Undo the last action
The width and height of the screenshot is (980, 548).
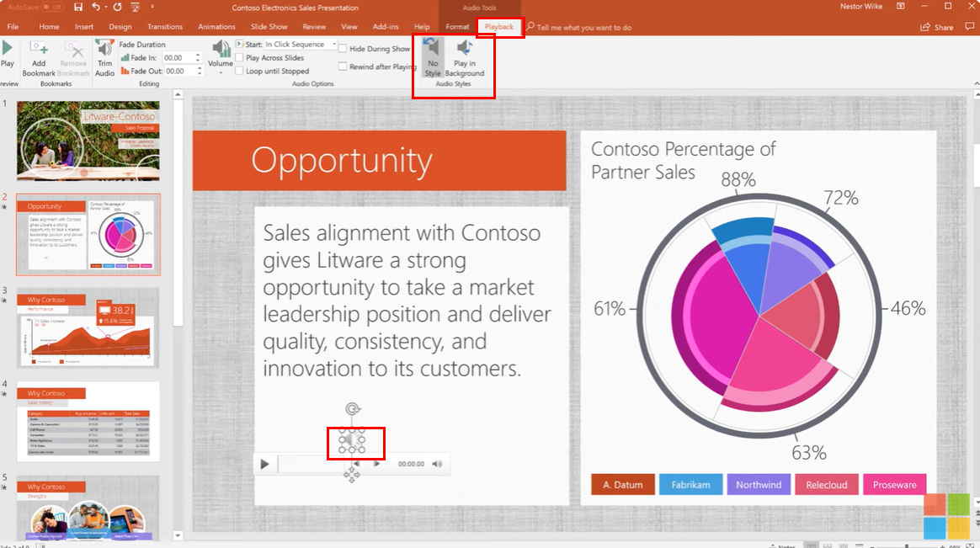point(96,7)
